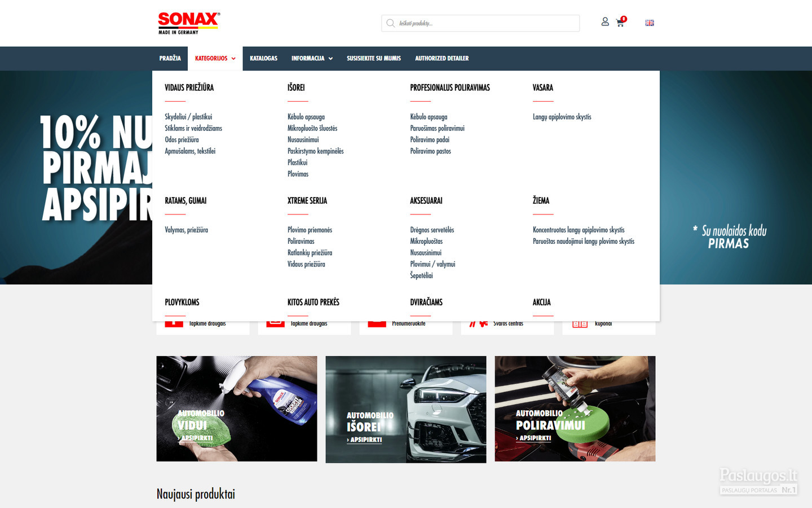Viewport: 812px width, 508px height.
Task: Open Mikropluošto šluostės link under Išorei
Action: pyautogui.click(x=312, y=128)
